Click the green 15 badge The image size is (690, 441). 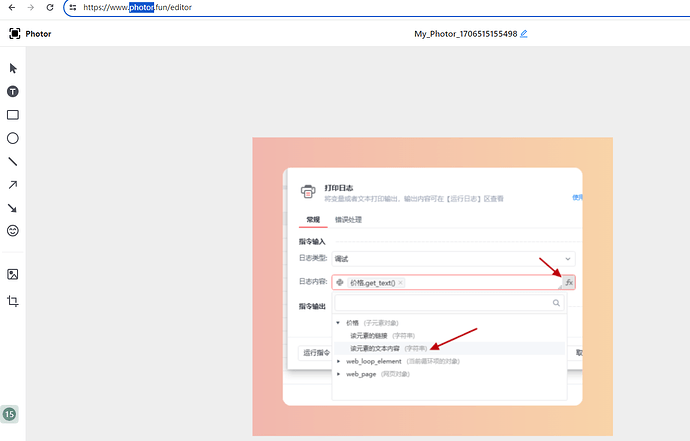coord(10,414)
